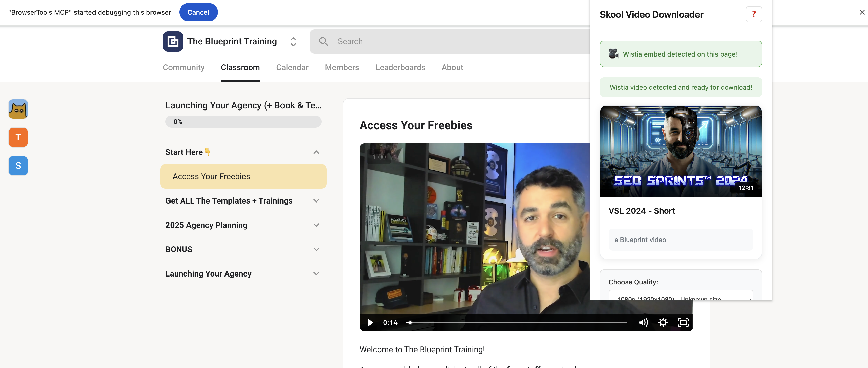The width and height of the screenshot is (868, 368).
Task: Open the orange T community icon
Action: point(18,137)
